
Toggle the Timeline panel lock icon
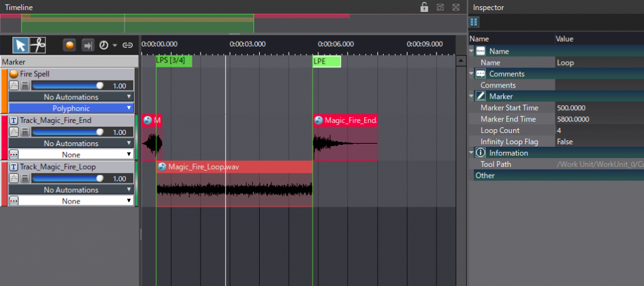pyautogui.click(x=425, y=7)
